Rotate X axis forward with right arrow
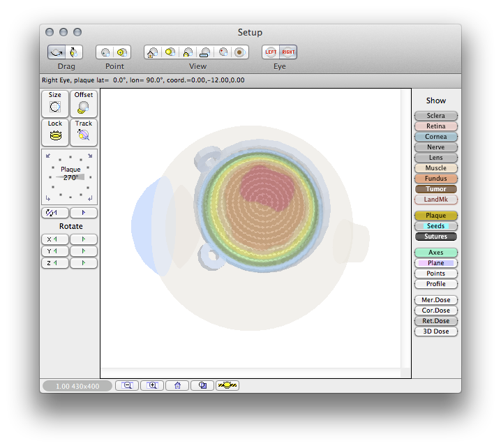501x448 pixels. [84, 239]
